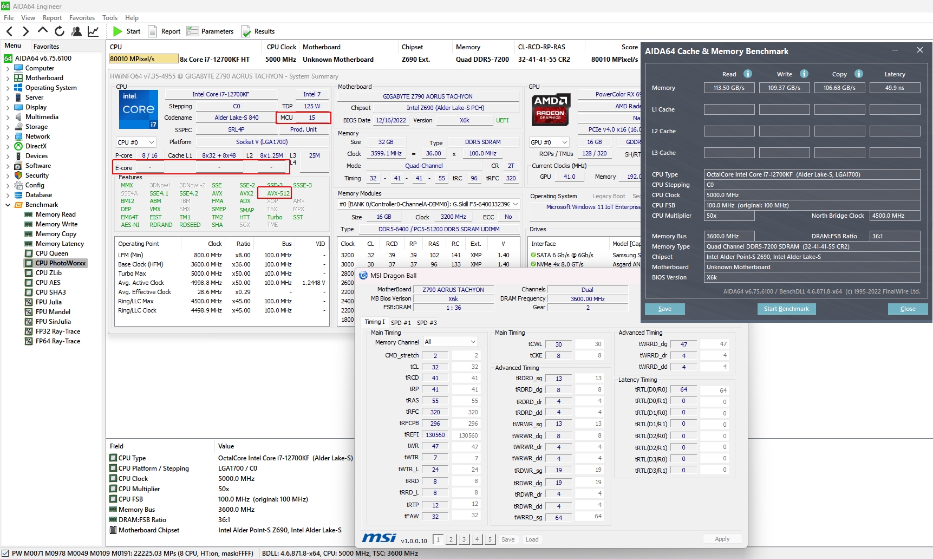Open the graph icon in the toolbar
The image size is (933, 560).
click(93, 31)
